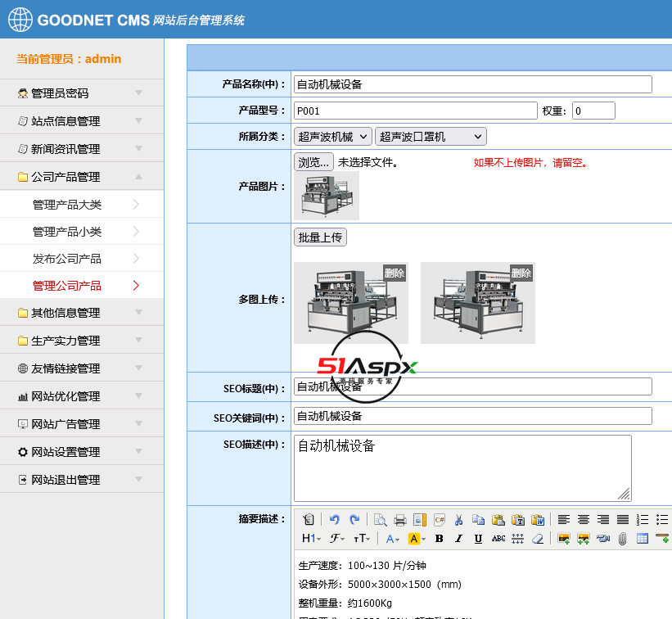Paste from Word icon
The height and width of the screenshot is (619, 672).
[x=538, y=520]
